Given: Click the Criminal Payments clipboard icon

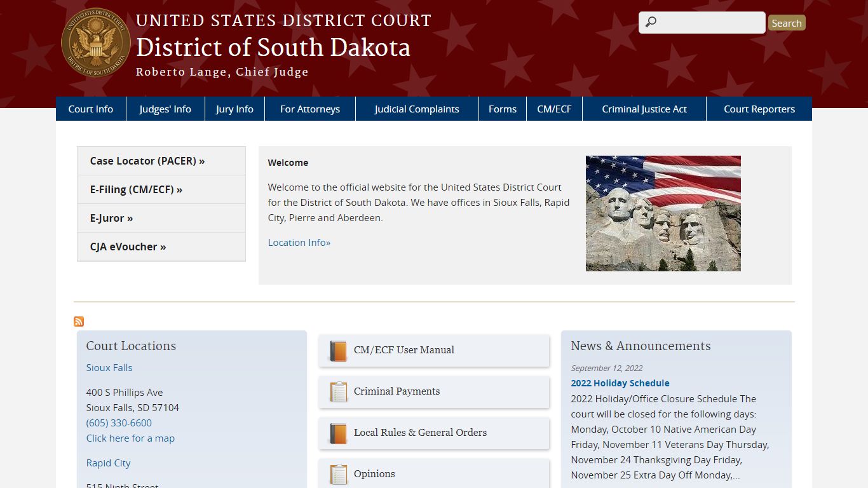Looking at the screenshot, I should pos(338,392).
